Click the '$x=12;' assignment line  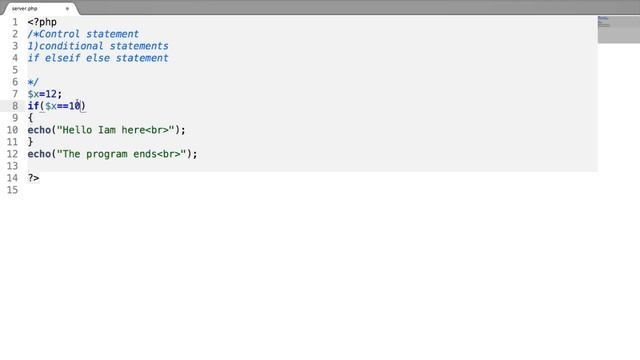45,94
